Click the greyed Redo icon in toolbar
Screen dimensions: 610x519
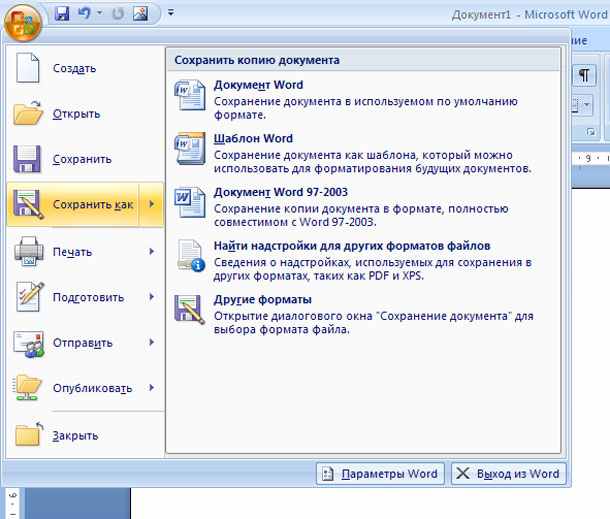pos(117,14)
